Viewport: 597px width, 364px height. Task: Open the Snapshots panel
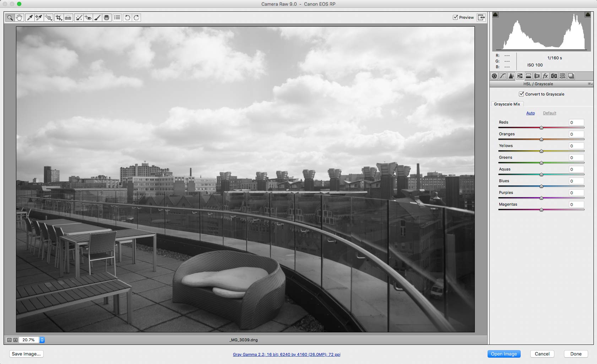point(571,76)
